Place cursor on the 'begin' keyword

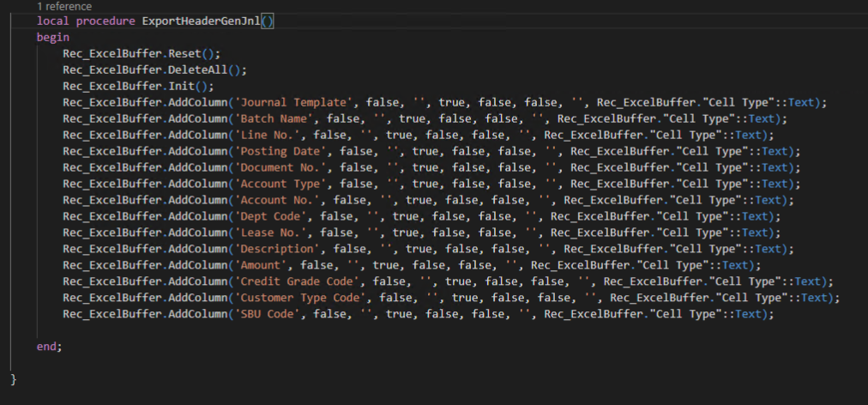pyautogui.click(x=52, y=37)
